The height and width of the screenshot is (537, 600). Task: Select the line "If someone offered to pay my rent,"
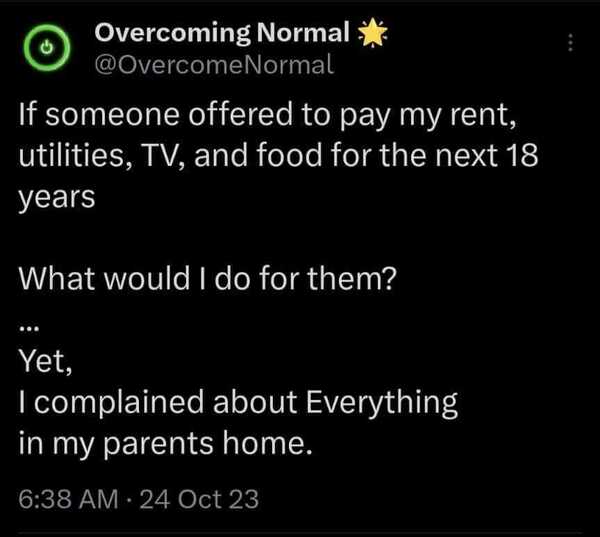point(268,117)
